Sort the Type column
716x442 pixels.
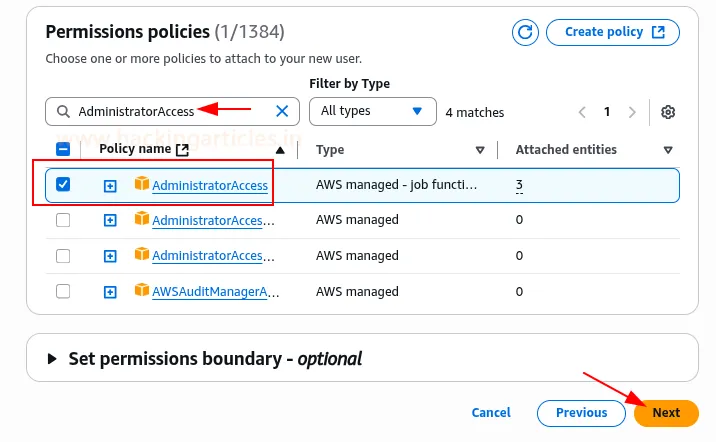click(x=480, y=150)
